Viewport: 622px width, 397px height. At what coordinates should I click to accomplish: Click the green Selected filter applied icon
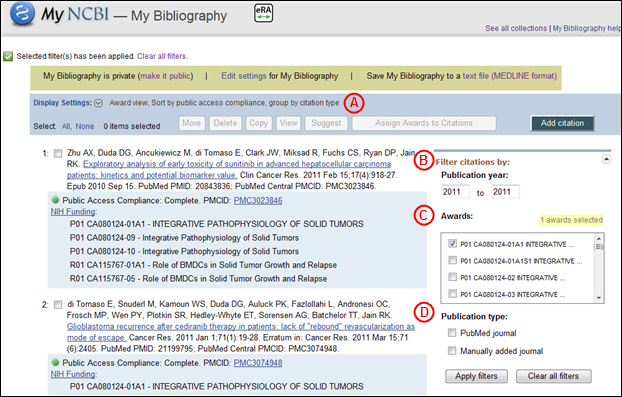coord(8,56)
